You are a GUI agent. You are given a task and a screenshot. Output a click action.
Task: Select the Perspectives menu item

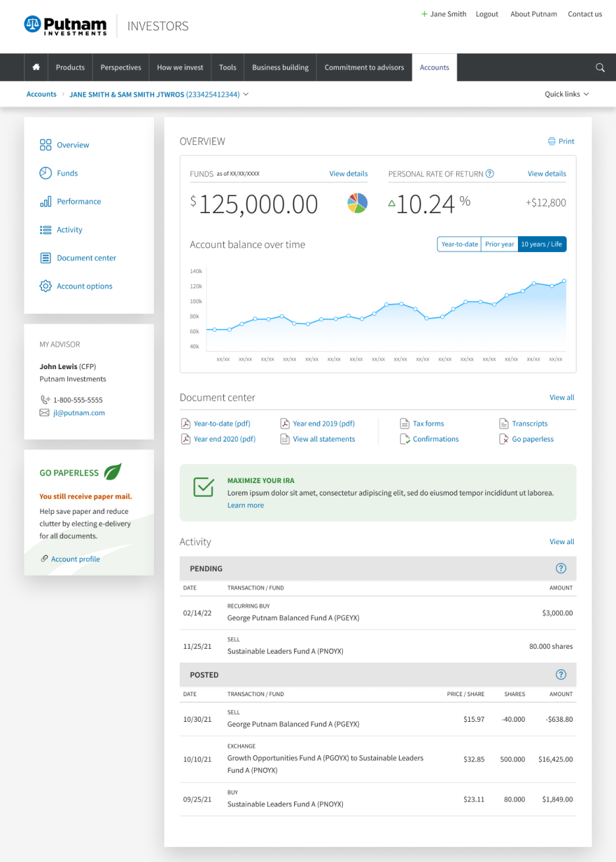tap(120, 67)
